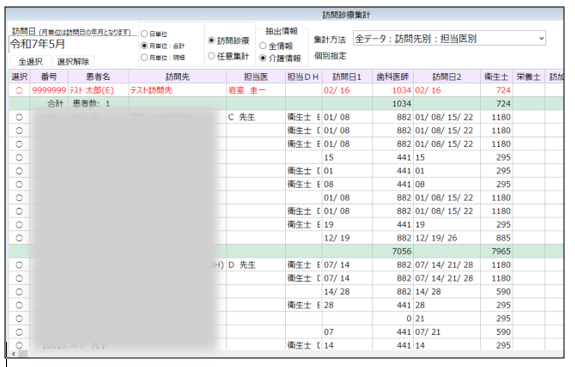Edit the 訪問日 date field 令和7年5月
The width and height of the screenshot is (575, 367).
(73, 44)
